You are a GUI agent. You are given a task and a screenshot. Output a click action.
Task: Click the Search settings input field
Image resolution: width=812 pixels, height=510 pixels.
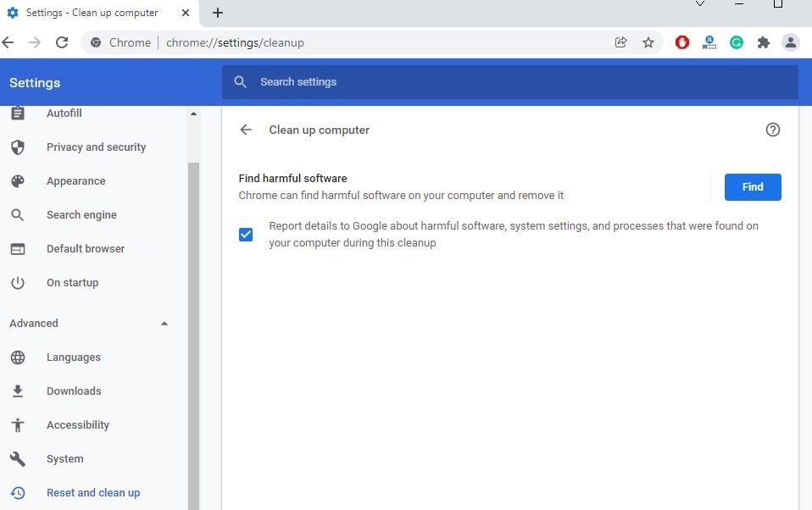coord(509,82)
